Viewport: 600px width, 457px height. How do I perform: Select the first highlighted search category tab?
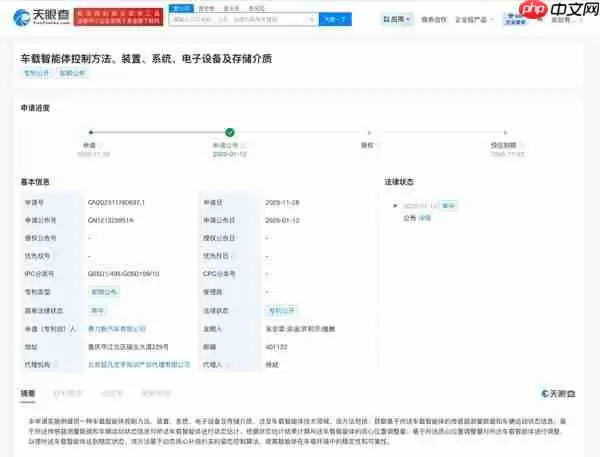coord(181,8)
